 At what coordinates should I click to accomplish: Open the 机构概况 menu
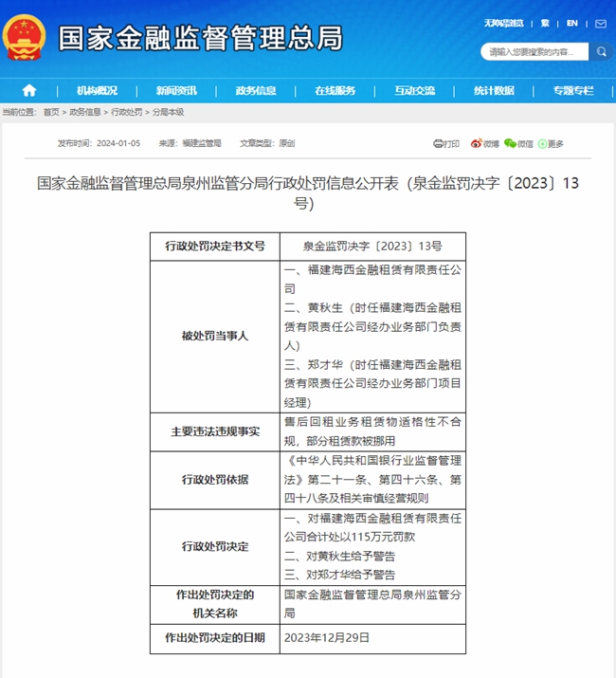click(x=98, y=90)
